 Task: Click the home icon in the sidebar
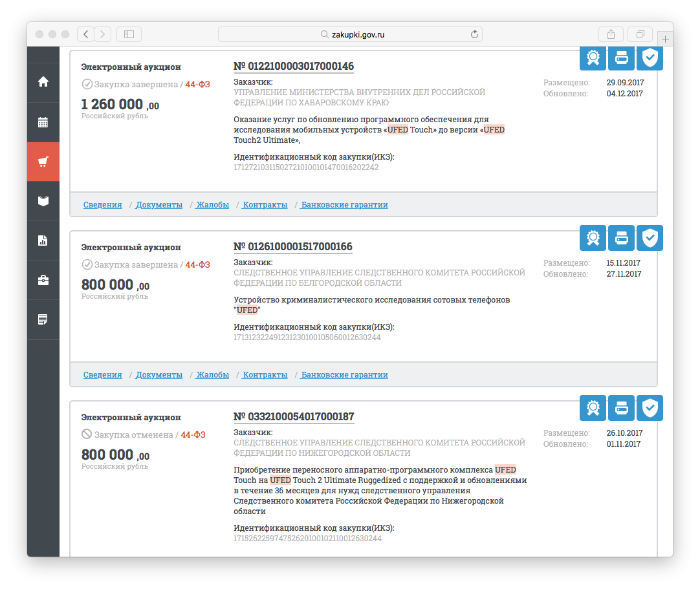pos(43,81)
